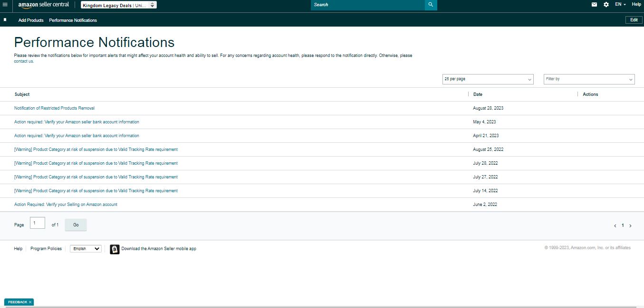Image resolution: width=644 pixels, height=308 pixels.
Task: Click the June 2, 2022 date cell
Action: coord(485,205)
